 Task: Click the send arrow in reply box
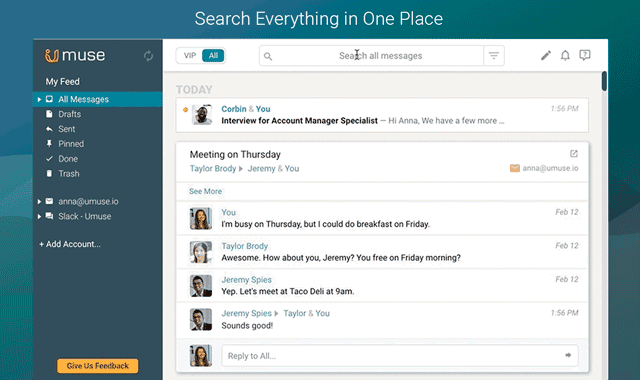(x=568, y=355)
